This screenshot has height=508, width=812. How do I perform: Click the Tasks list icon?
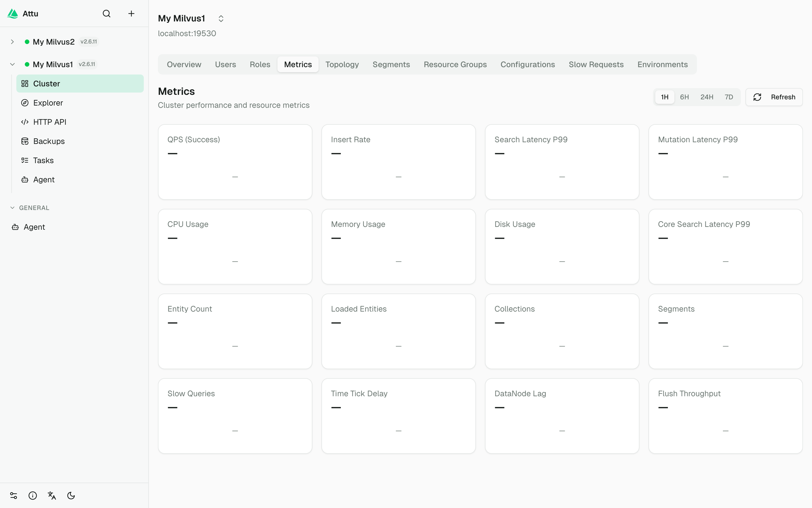pyautogui.click(x=25, y=160)
